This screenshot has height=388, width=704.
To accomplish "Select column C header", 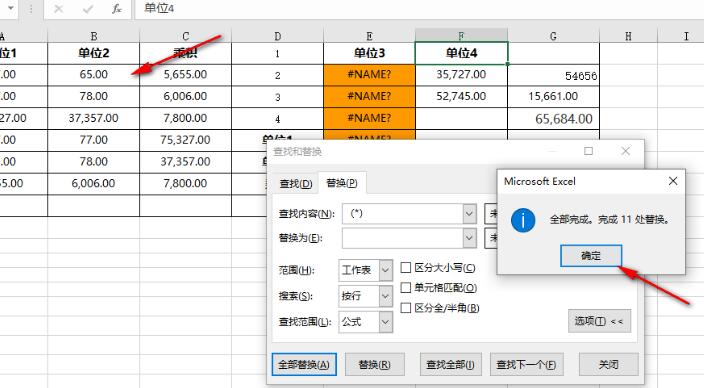I will click(x=185, y=36).
